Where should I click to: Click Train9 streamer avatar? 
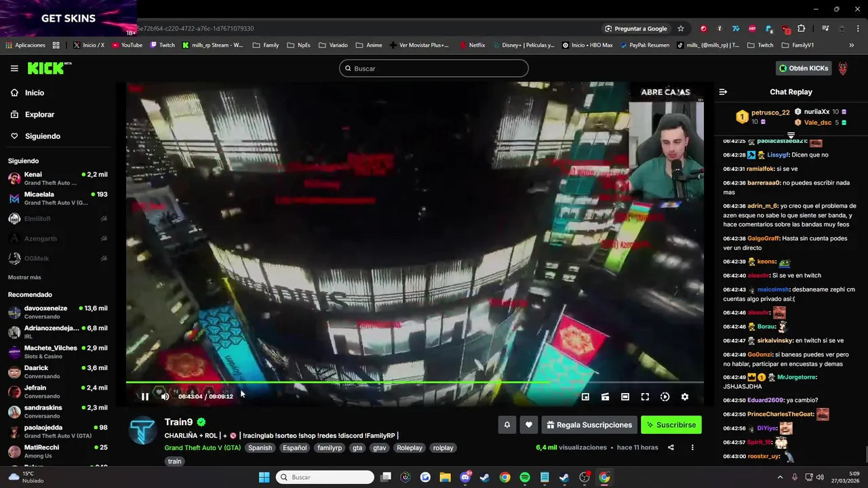point(143,430)
